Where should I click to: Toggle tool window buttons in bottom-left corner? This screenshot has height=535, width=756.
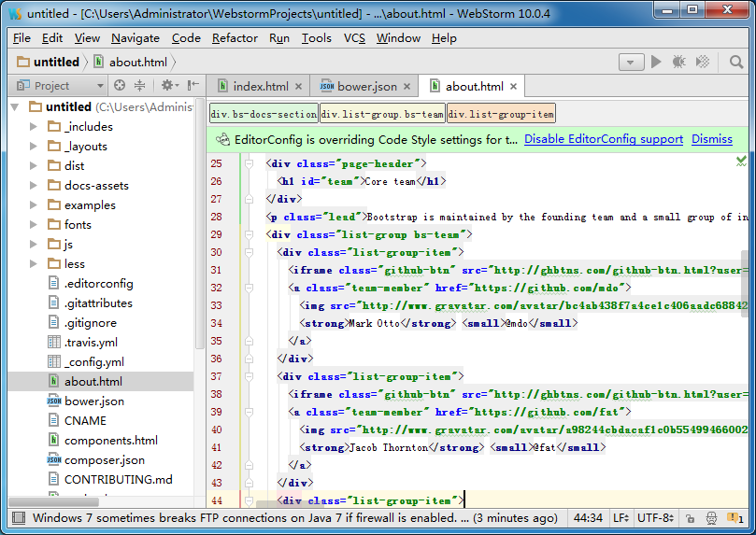[18, 518]
